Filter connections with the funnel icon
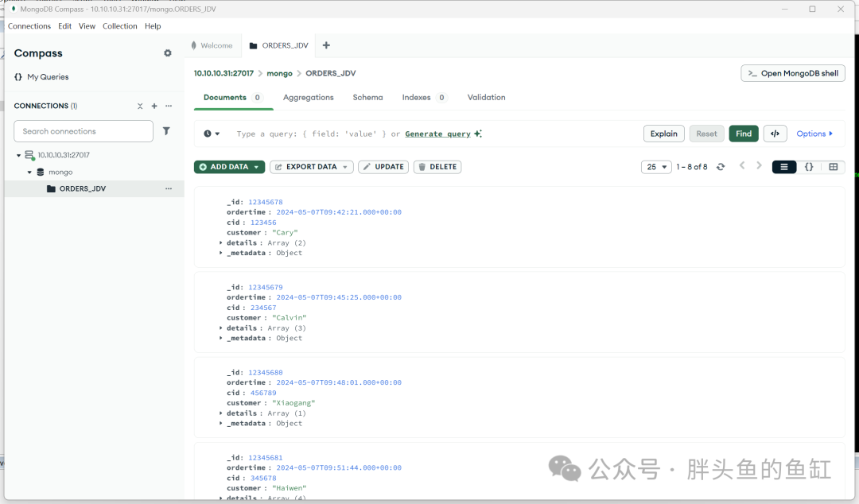This screenshot has height=504, width=859. coord(166,131)
